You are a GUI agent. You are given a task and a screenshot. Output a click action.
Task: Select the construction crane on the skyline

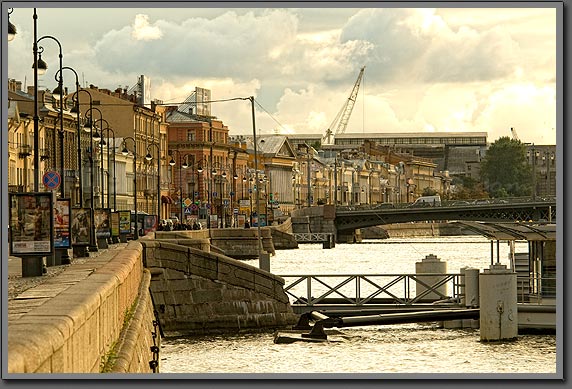345,105
